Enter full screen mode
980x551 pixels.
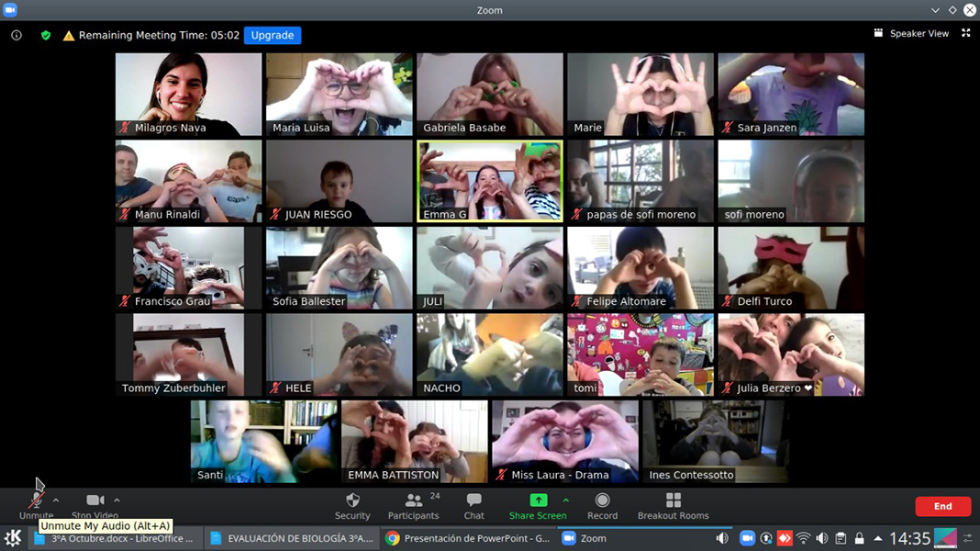(965, 33)
